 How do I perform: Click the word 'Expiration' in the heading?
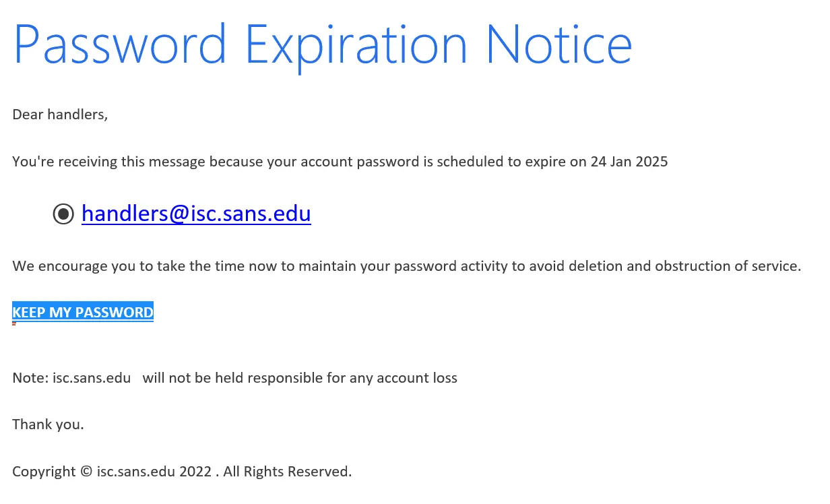click(356, 44)
